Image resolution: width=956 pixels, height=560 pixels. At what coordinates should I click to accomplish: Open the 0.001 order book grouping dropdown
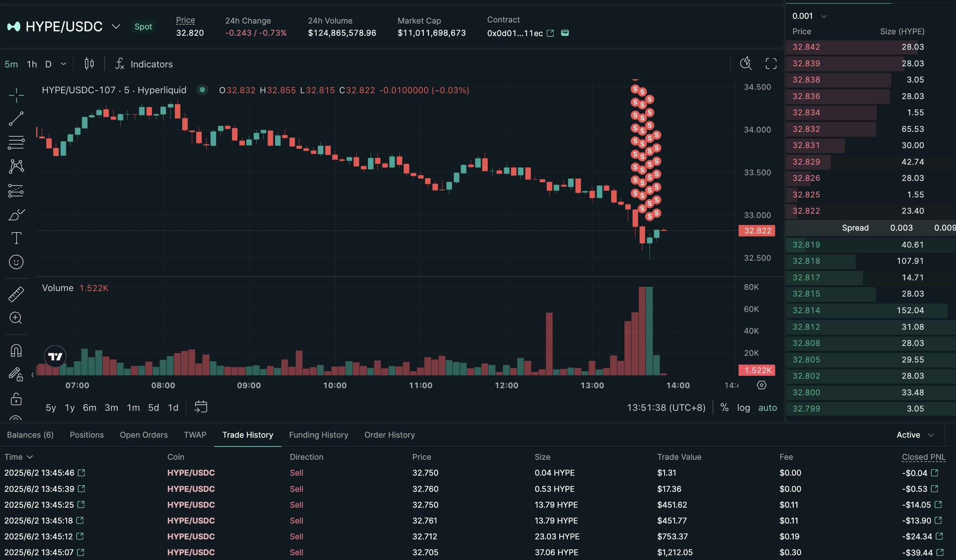pos(809,16)
